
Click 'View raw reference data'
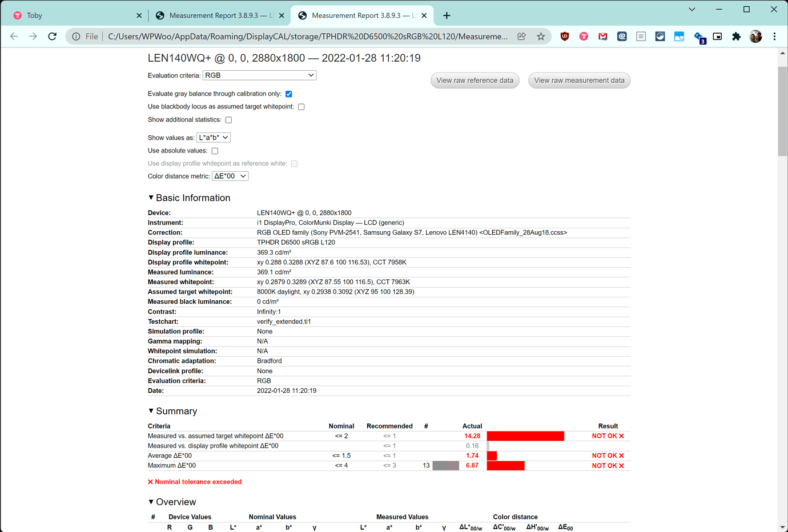(x=475, y=80)
